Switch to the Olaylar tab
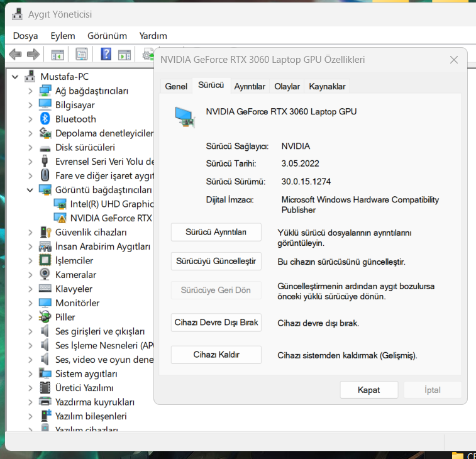476x459 pixels. point(287,86)
